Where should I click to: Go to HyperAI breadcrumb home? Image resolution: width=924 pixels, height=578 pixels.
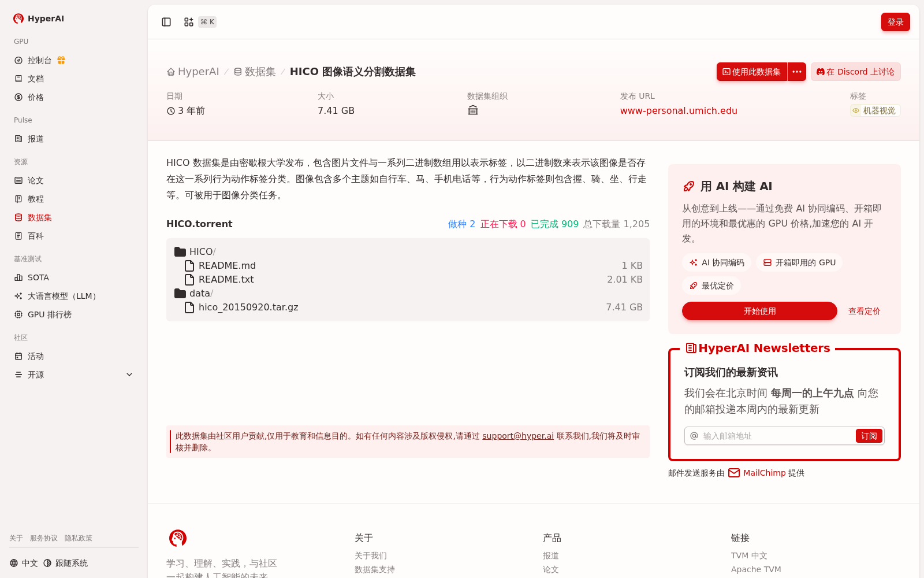pos(193,72)
